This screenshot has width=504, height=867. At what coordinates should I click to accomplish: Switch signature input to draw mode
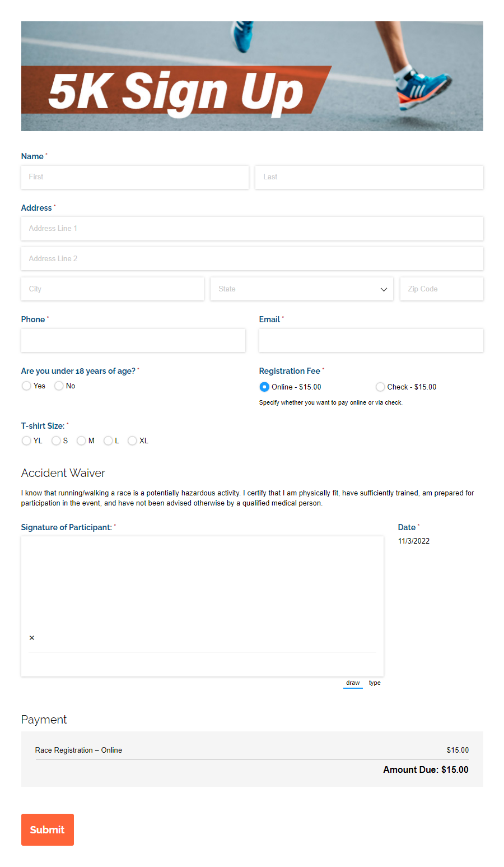pyautogui.click(x=353, y=683)
